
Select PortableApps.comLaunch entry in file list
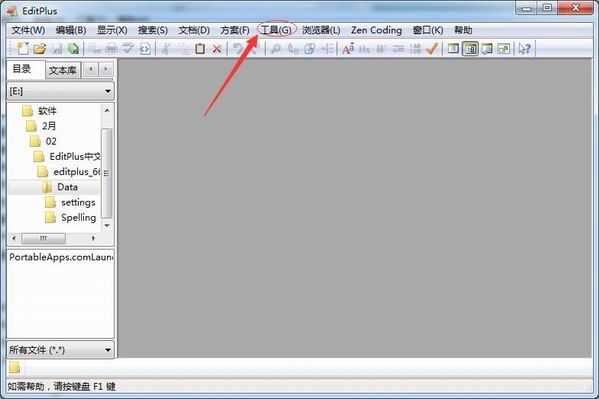(x=61, y=257)
